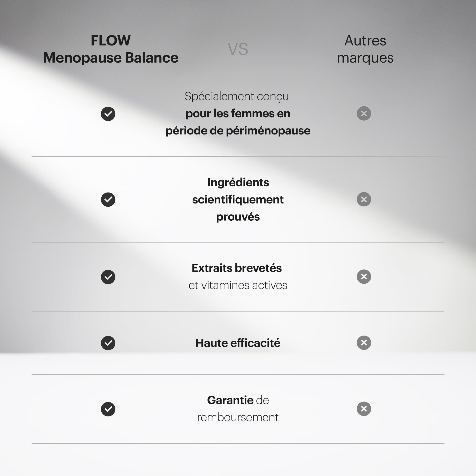
Task: Click the Haute efficacité text
Action: (x=238, y=343)
